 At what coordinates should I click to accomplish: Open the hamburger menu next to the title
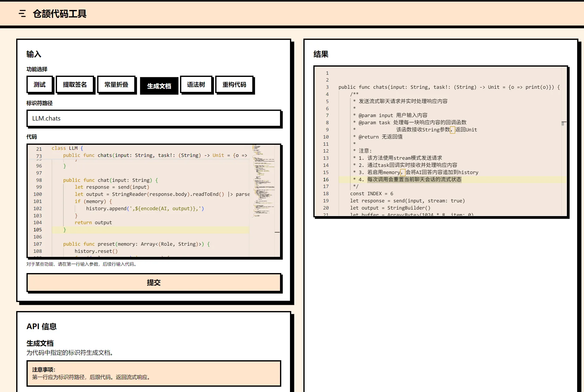[x=22, y=14]
